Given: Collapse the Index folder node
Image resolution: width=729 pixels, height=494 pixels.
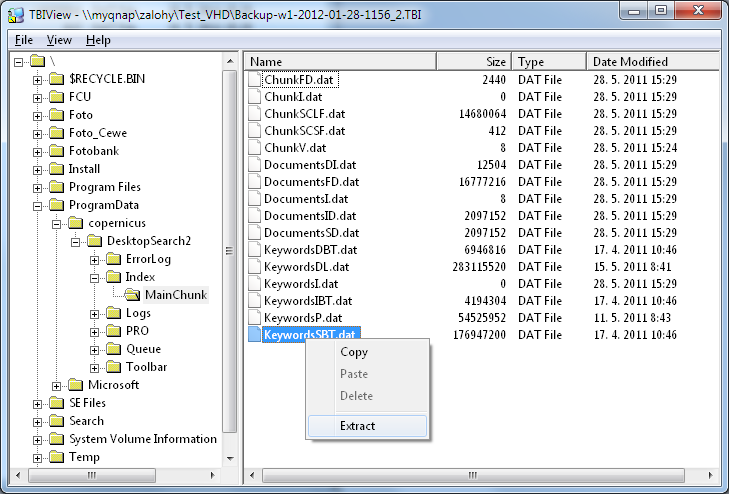Looking at the screenshot, I should click(x=94, y=278).
